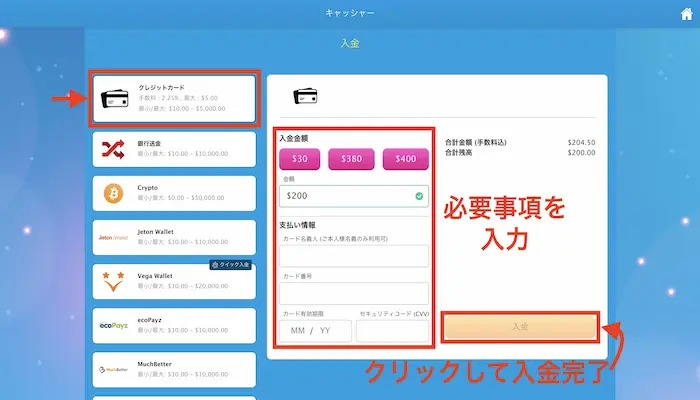Select the MuchBetter deposit method
The height and width of the screenshot is (400, 700).
(174, 370)
